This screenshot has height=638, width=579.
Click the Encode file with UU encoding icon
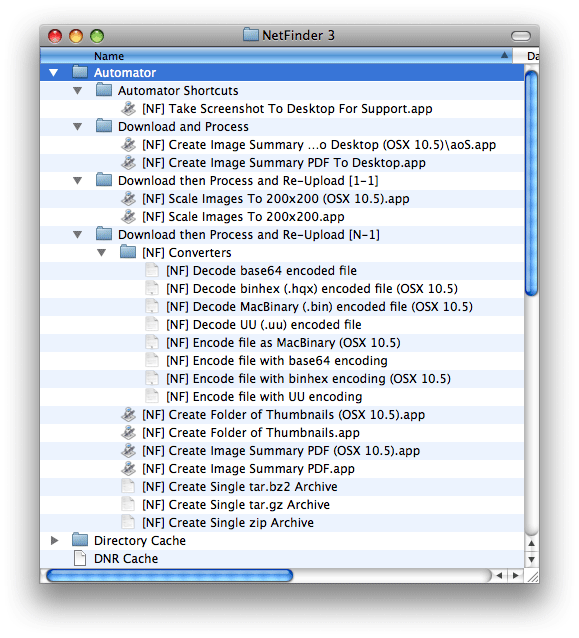[152, 396]
